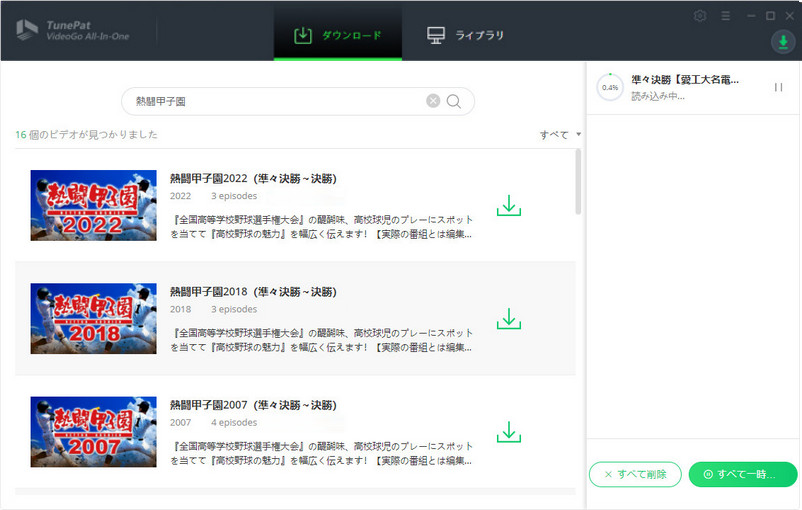Expand the すべて filter dropdown
802x510 pixels.
click(x=560, y=134)
